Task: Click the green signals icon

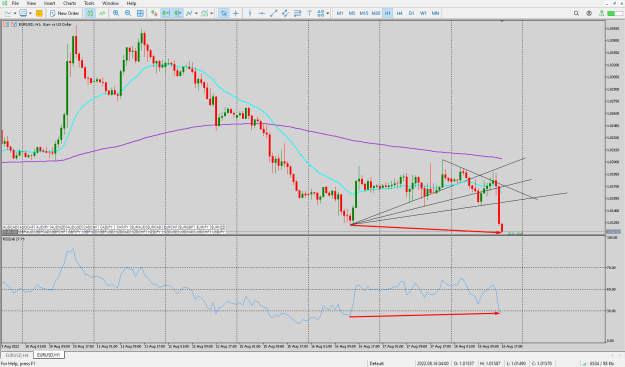Action: 601,13
